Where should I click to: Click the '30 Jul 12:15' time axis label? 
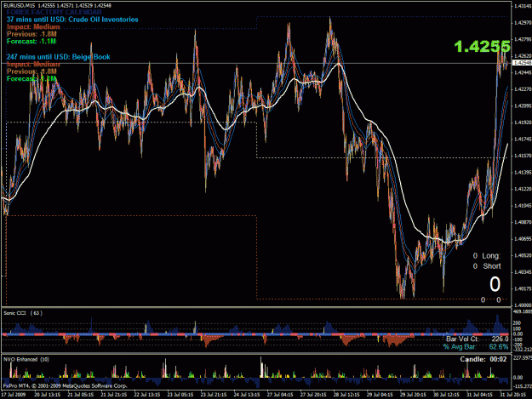pyautogui.click(x=447, y=395)
